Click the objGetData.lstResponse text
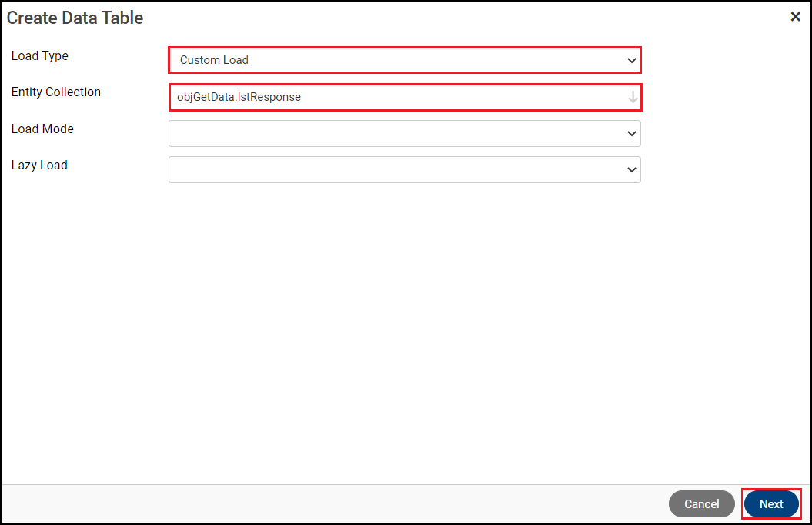This screenshot has width=812, height=525. coord(239,97)
